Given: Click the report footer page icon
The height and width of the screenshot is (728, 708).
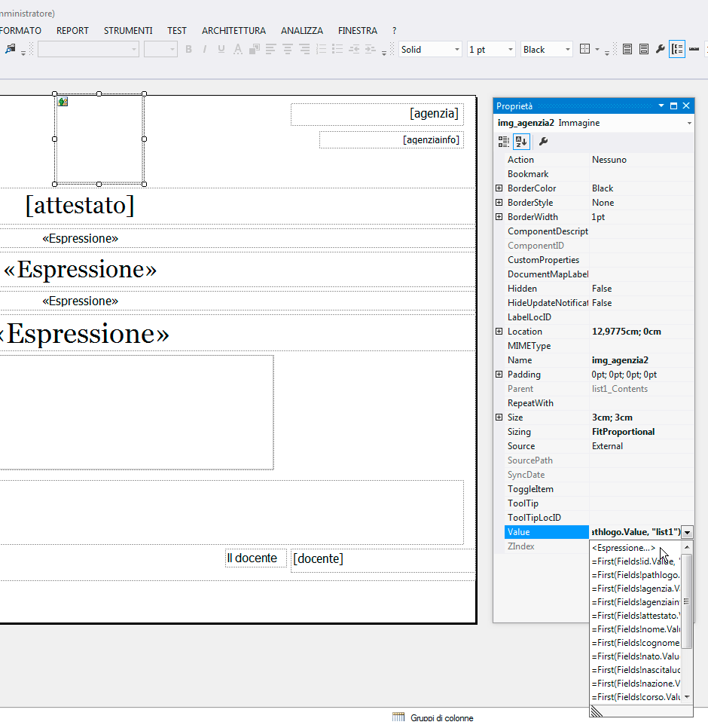Looking at the screenshot, I should click(x=644, y=49).
